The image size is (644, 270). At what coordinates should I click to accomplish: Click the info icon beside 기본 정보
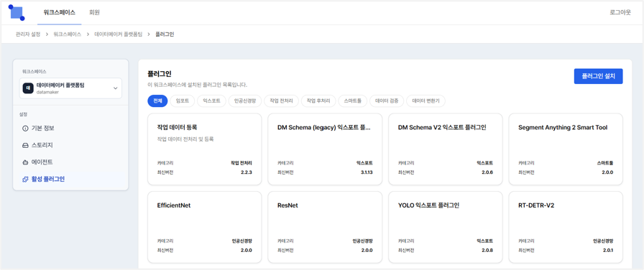coord(25,128)
